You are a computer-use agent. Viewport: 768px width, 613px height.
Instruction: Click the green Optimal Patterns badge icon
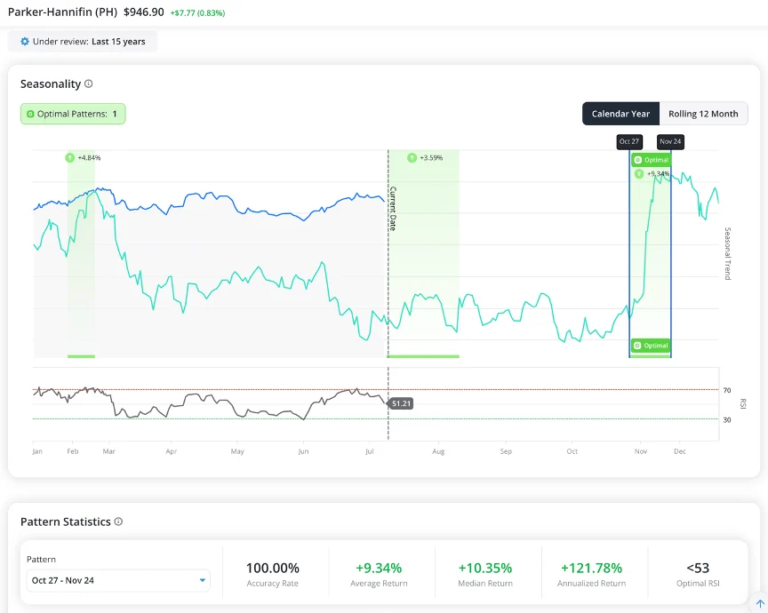[30, 114]
